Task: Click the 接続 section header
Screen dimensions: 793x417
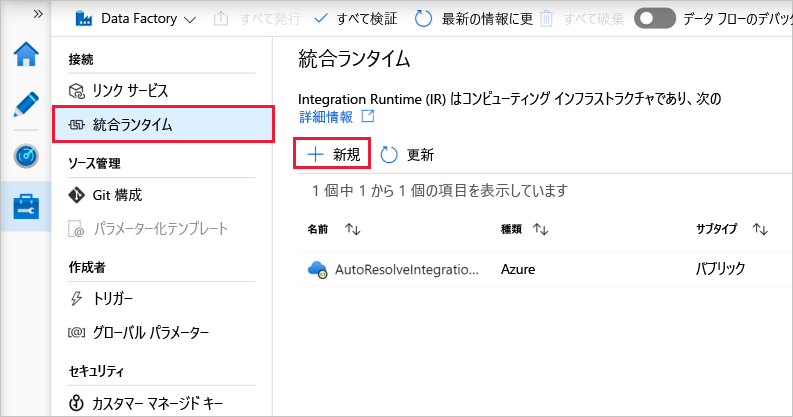Action: [81, 60]
